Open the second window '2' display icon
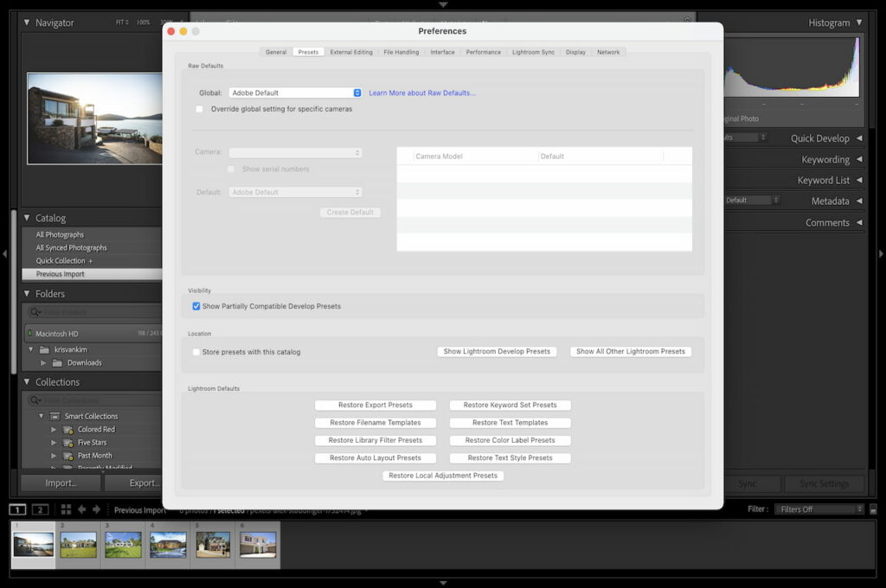The width and height of the screenshot is (886, 588). tap(41, 509)
